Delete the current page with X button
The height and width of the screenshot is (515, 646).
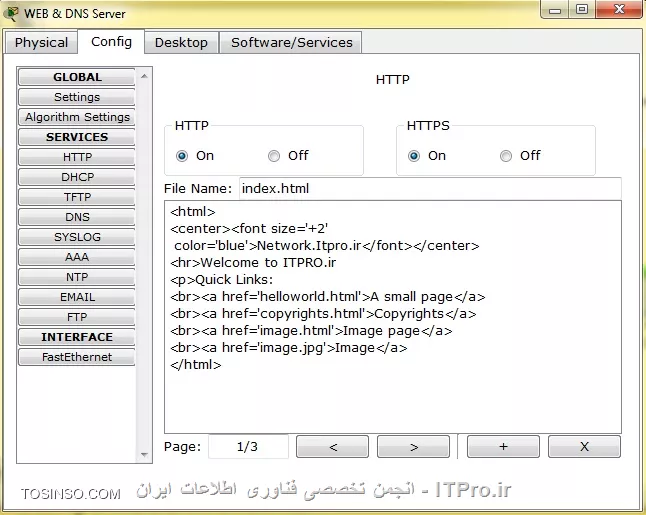(584, 447)
